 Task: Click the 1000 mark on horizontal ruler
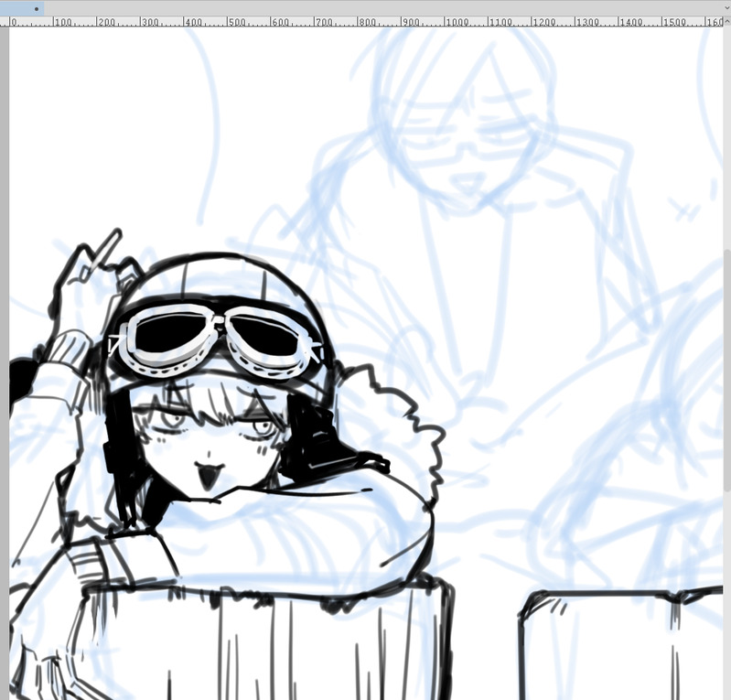(456, 22)
